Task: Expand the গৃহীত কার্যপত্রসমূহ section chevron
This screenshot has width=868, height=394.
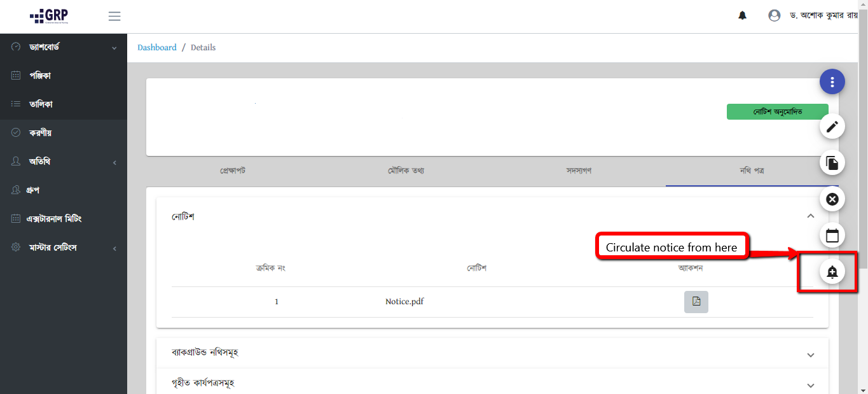Action: click(x=810, y=385)
